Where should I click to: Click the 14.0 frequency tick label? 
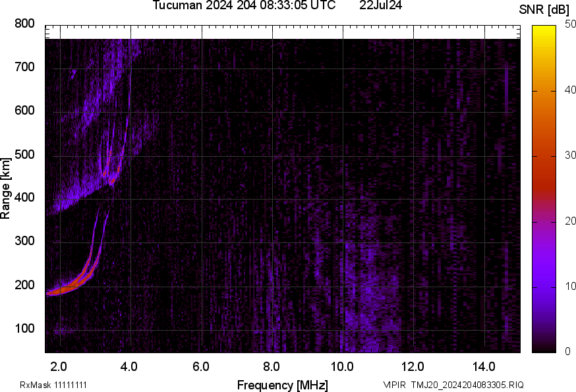click(484, 366)
